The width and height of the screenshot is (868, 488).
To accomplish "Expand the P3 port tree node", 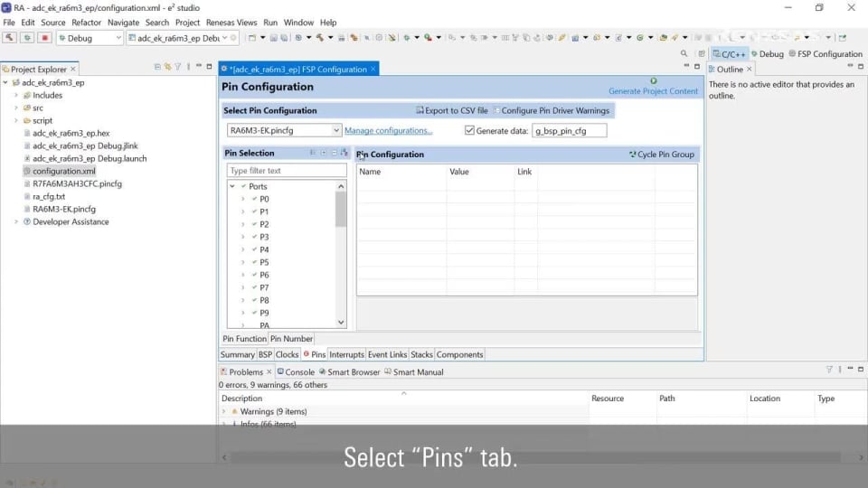I will coord(242,237).
